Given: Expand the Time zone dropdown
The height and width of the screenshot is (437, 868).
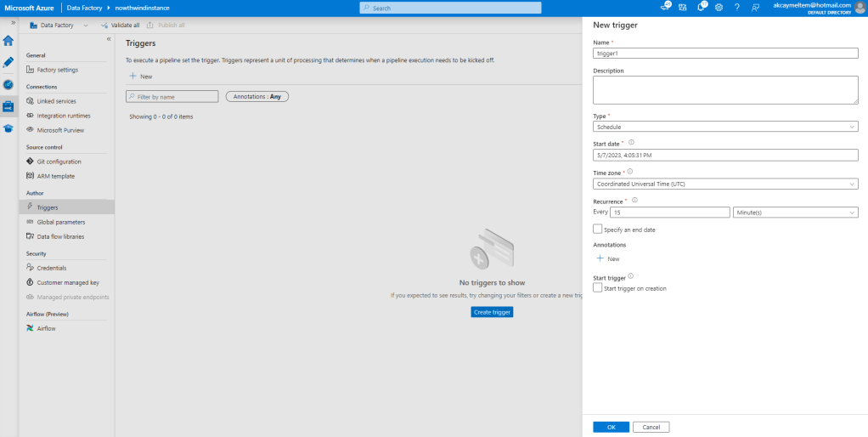Looking at the screenshot, I should pyautogui.click(x=725, y=184).
